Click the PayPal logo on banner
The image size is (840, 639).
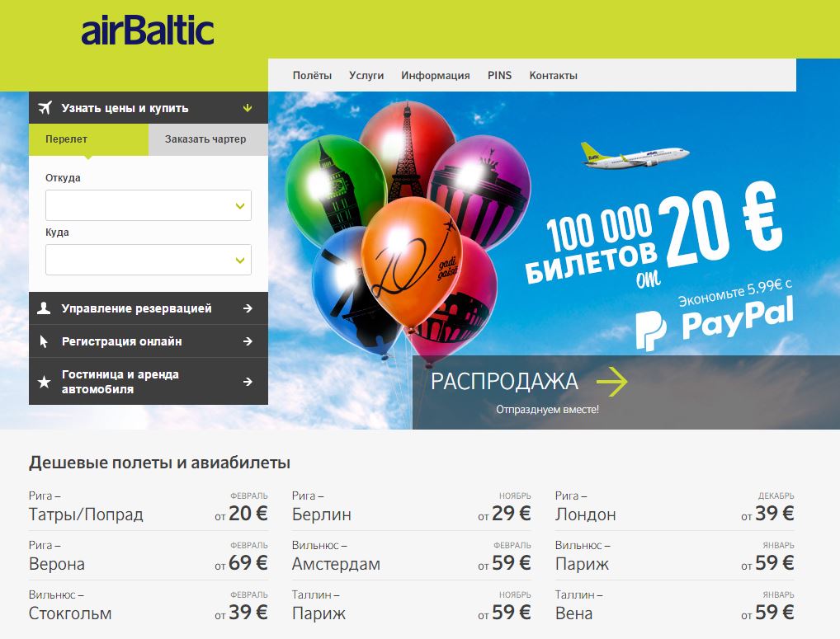point(714,322)
